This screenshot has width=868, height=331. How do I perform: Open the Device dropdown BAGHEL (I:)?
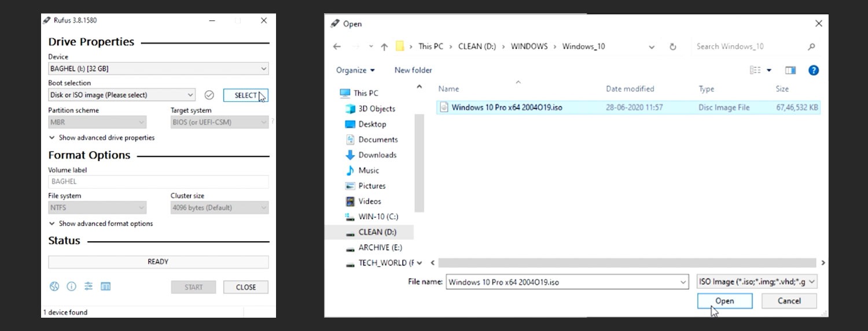[x=158, y=68]
